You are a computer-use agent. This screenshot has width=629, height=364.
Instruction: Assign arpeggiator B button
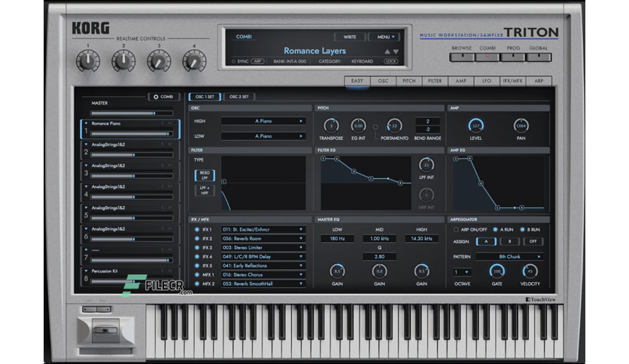[x=510, y=241]
